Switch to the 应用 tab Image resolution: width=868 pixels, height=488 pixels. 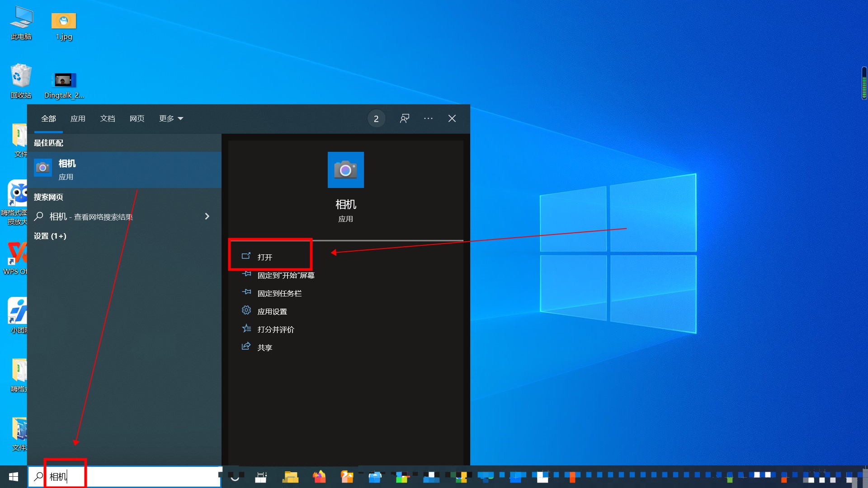coord(78,118)
